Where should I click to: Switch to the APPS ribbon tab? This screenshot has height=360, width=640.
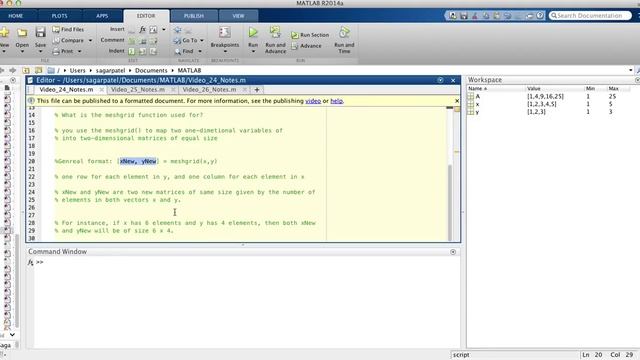point(102,16)
